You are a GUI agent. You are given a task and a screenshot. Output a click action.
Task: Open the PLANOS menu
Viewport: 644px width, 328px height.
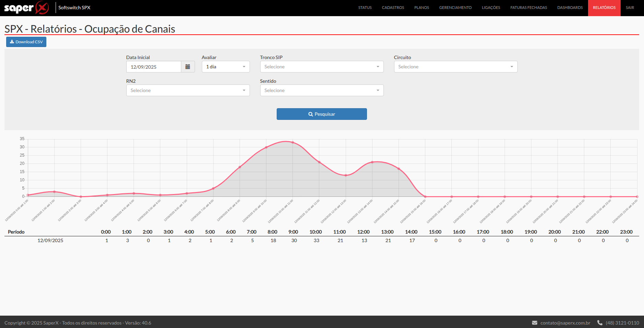pyautogui.click(x=422, y=8)
